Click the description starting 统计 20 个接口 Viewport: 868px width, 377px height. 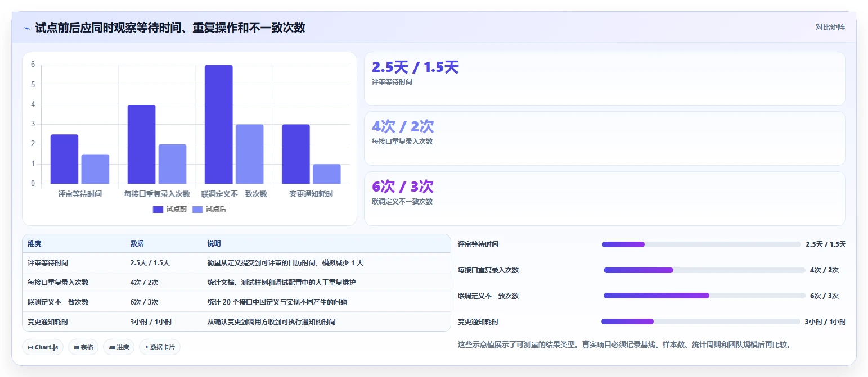point(277,302)
